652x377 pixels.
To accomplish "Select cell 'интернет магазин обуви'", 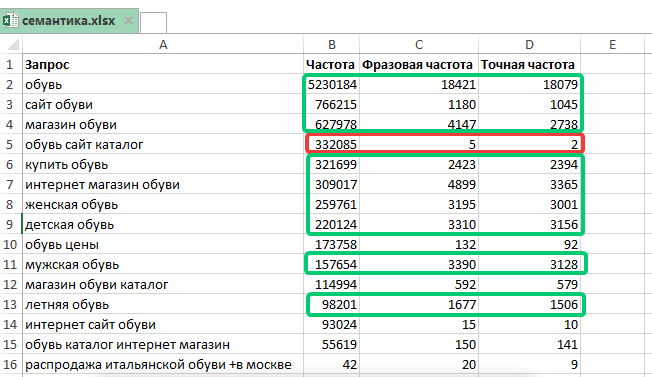I will coord(163,185).
